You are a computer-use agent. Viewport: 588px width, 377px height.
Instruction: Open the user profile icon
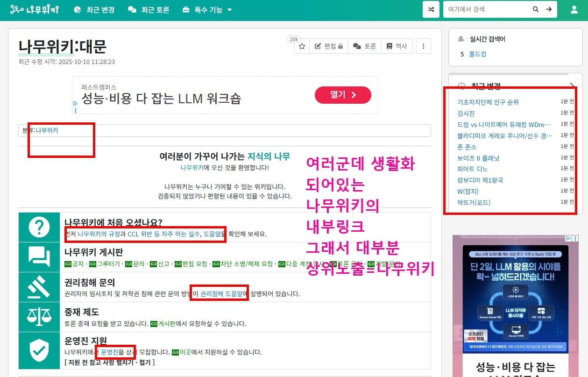click(x=574, y=9)
